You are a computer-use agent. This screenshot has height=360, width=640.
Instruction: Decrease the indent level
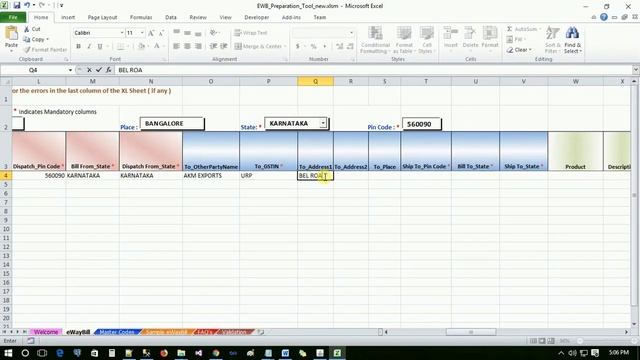pos(213,47)
